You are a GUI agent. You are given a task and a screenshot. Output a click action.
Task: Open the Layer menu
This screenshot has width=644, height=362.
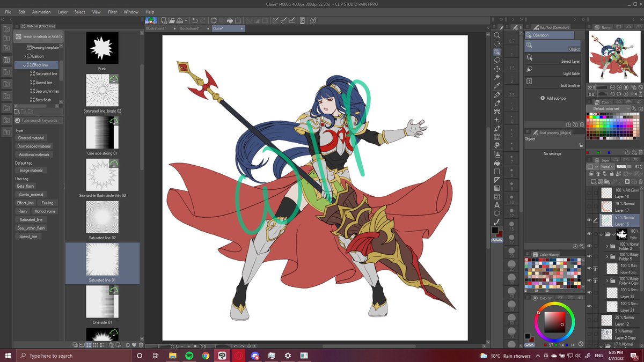coord(63,12)
